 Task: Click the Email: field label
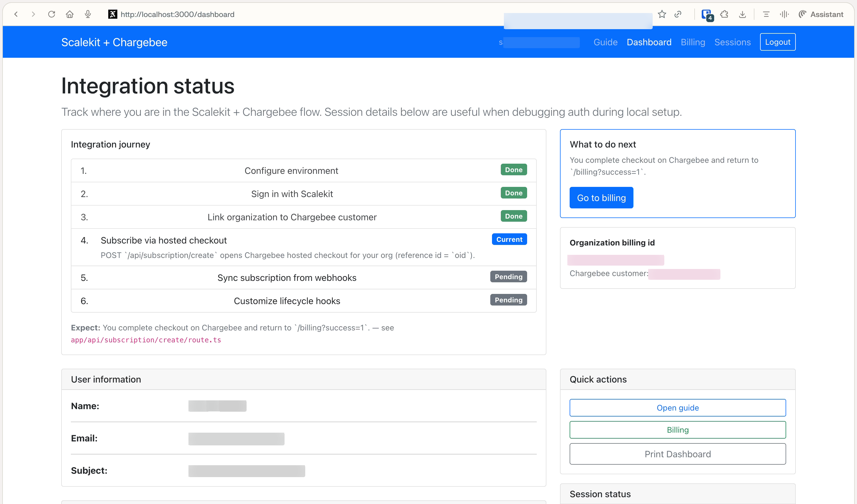[x=84, y=438]
